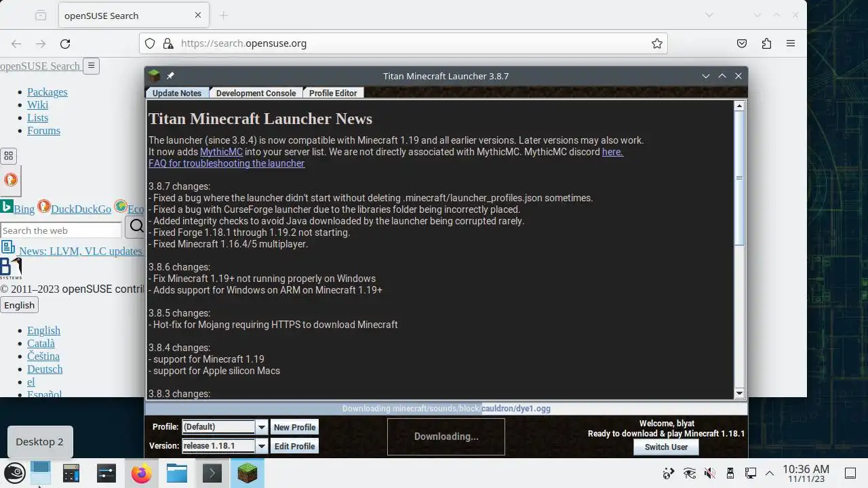Screen dimensions: 868x488
Task: Click the tracking protection shield icon
Action: pyautogui.click(x=151, y=43)
